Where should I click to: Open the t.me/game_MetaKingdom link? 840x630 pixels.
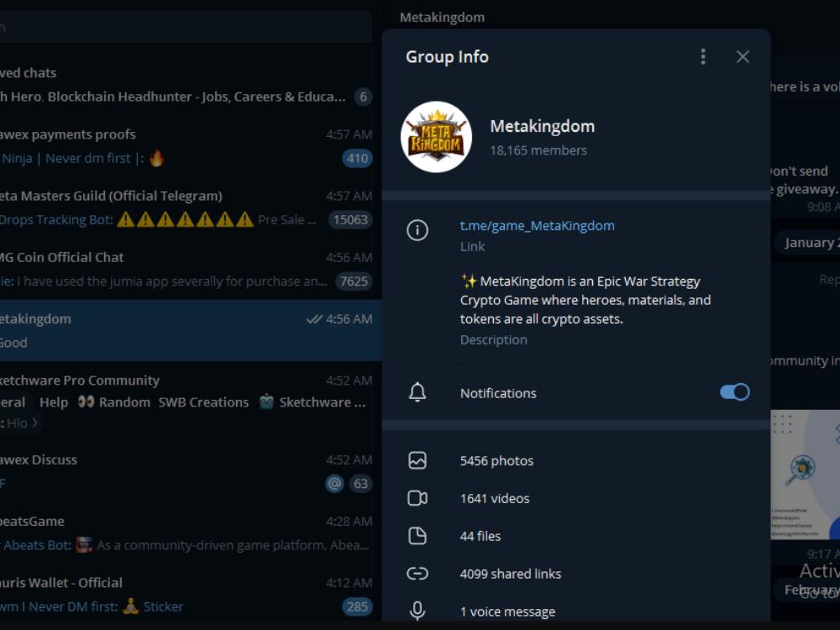coord(537,225)
